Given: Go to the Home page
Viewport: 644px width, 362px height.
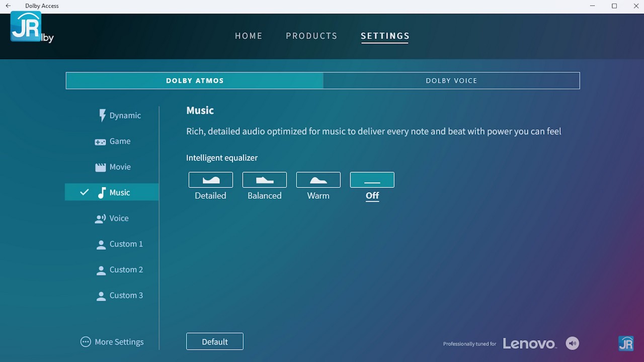Looking at the screenshot, I should tap(249, 36).
